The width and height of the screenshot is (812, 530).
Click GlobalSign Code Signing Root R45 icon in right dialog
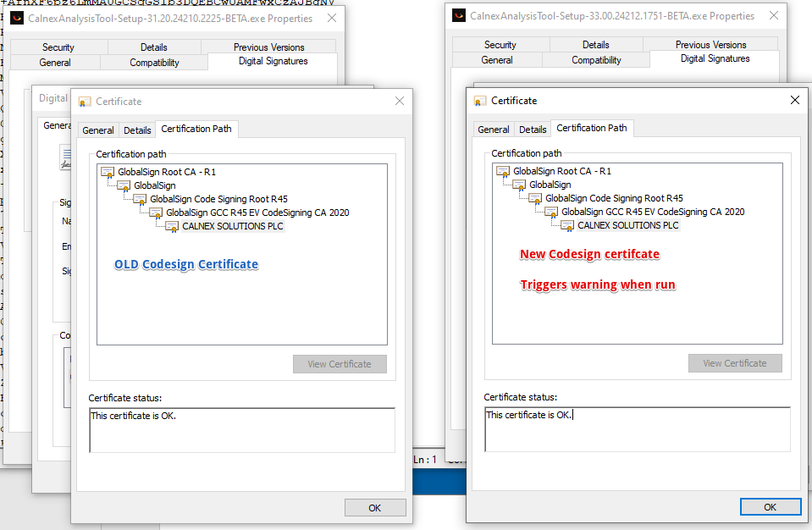pyautogui.click(x=535, y=198)
